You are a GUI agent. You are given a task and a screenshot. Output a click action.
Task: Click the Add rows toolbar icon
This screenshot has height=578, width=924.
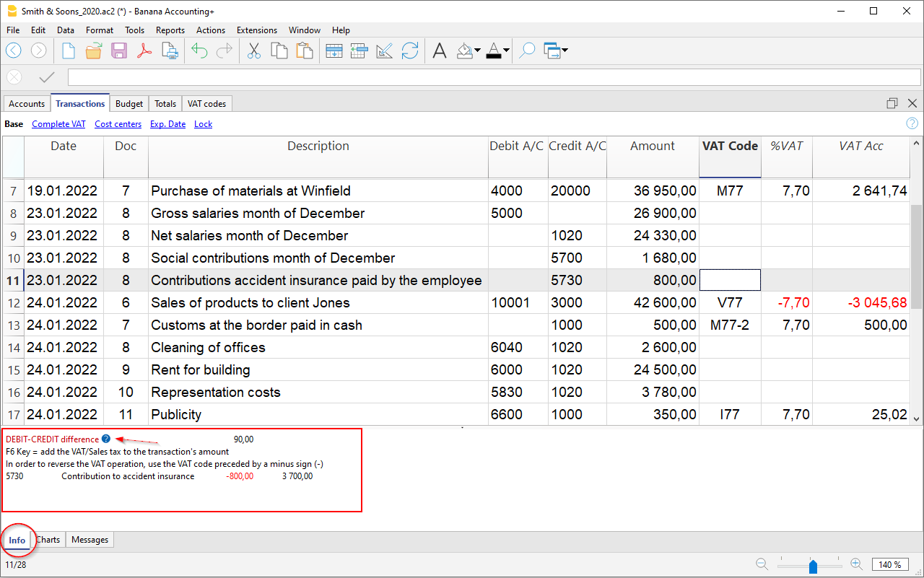[x=334, y=51]
